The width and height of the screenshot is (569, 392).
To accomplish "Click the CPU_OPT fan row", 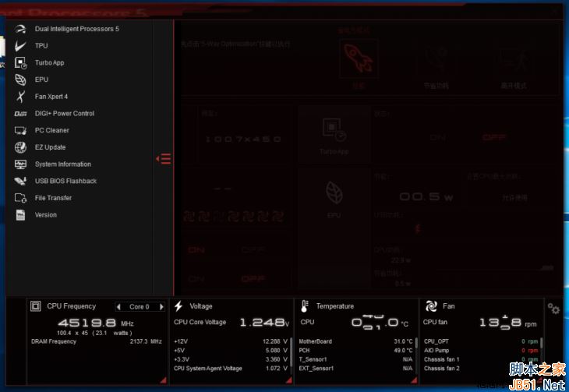I will pos(481,341).
